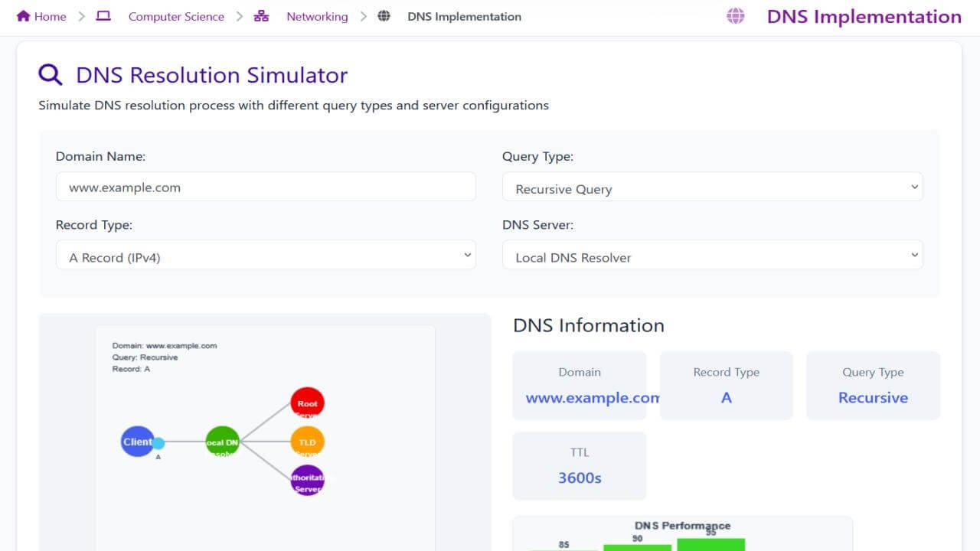Focus the Domain Name input field

[266, 187]
